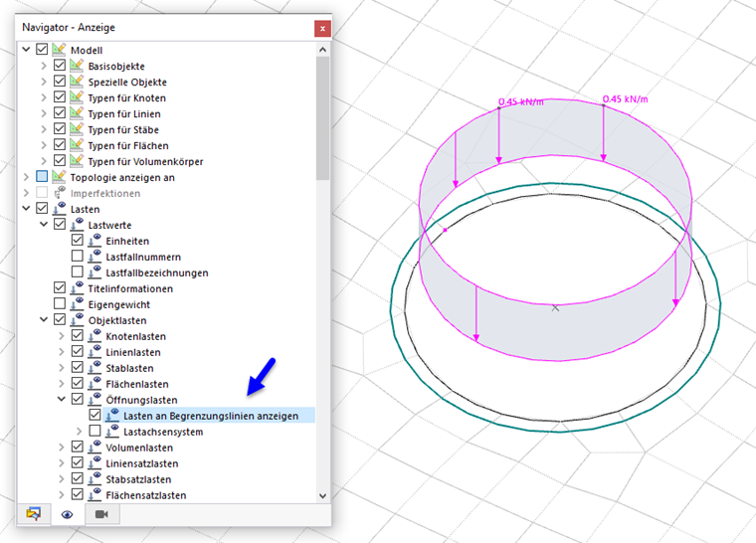Image resolution: width=756 pixels, height=543 pixels.
Task: Switch to the Daten navigator tab
Action: tap(33, 514)
